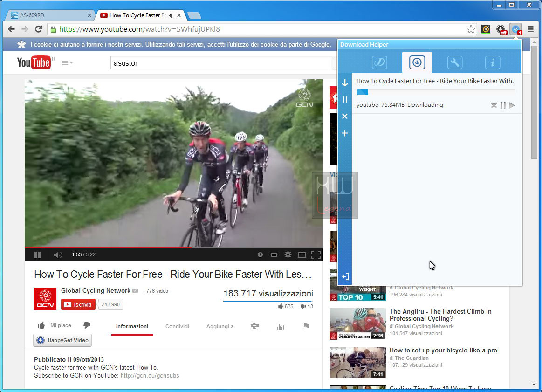Screen dimensions: 542x392
Task: Open the video quality settings gear
Action: (x=288, y=255)
